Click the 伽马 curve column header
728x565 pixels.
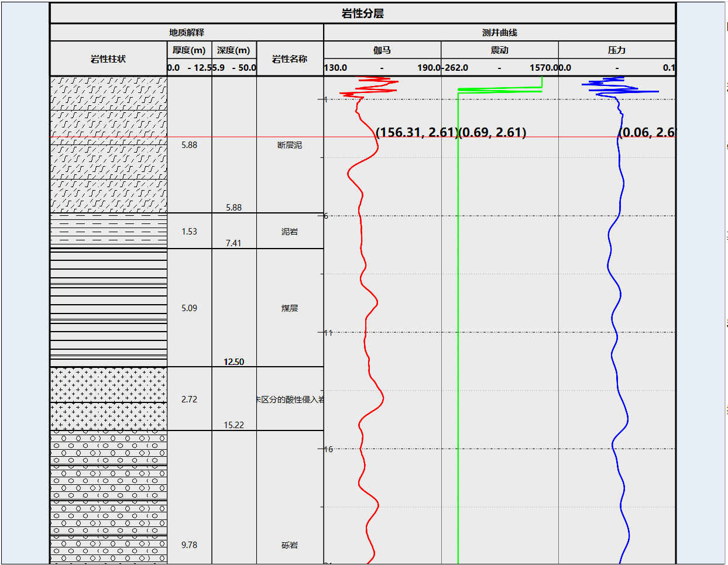(x=382, y=50)
